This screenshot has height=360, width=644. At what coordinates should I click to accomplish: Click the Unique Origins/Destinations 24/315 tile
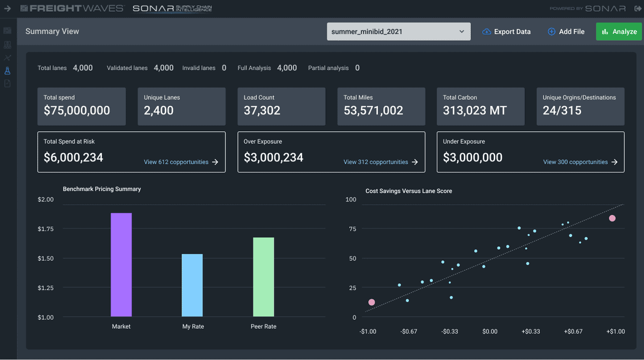click(x=581, y=107)
